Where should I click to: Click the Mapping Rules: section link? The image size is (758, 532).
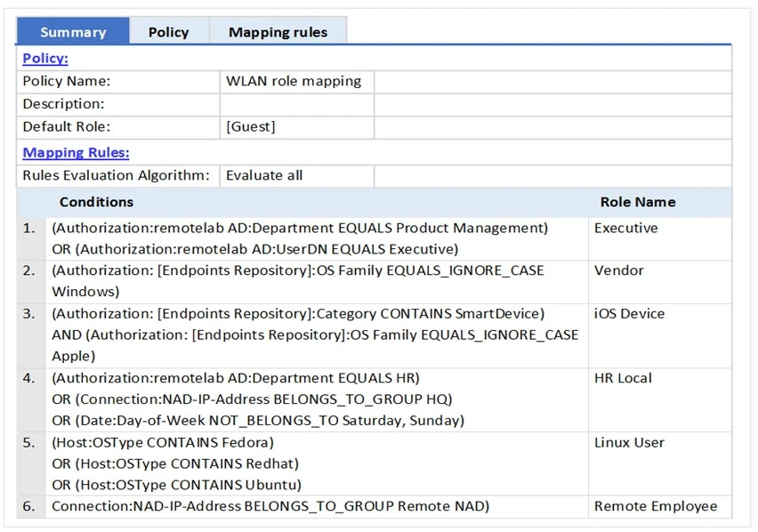(76, 152)
